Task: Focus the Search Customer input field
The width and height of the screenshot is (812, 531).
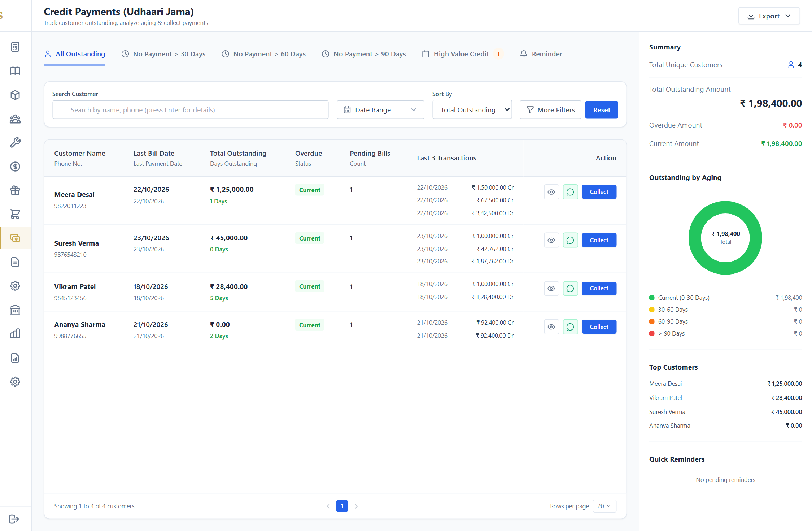Action: pos(191,110)
